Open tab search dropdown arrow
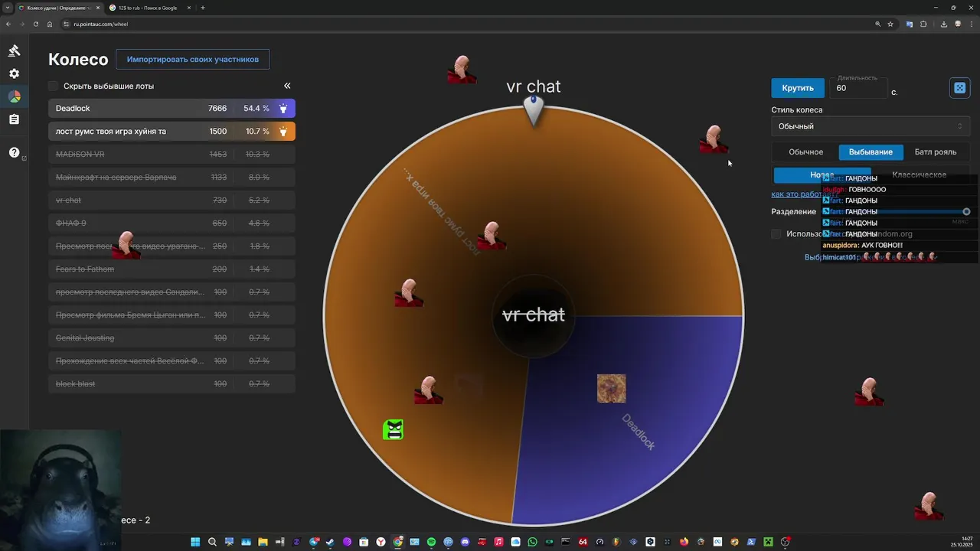Screen dimensions: 980x551 pyautogui.click(x=8, y=8)
